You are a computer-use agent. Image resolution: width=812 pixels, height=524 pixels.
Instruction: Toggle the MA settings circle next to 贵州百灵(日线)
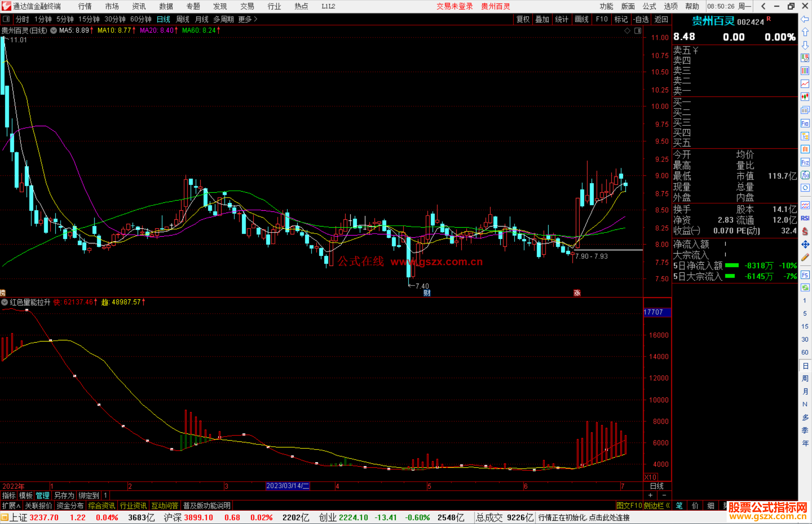point(53,30)
